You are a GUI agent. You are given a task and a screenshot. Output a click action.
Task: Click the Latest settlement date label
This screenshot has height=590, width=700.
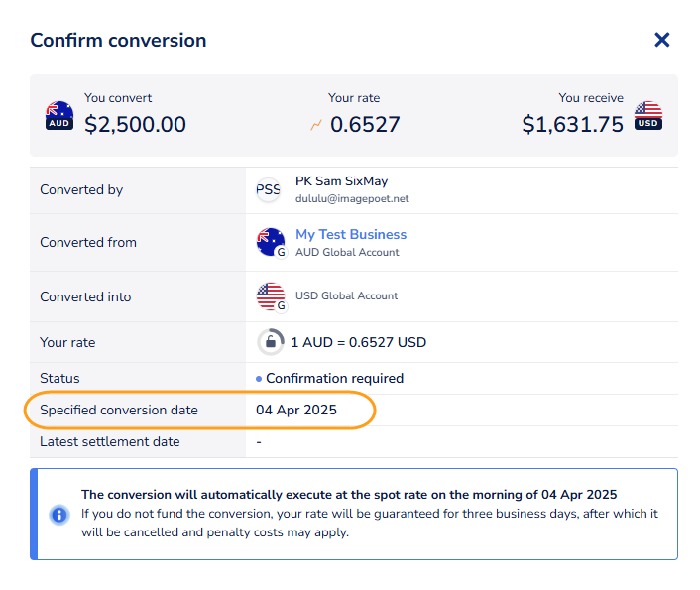tap(109, 441)
